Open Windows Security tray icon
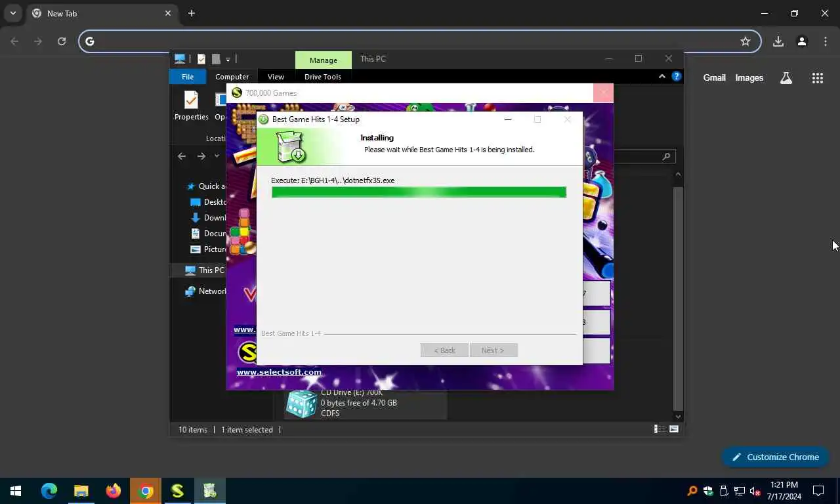 click(708, 491)
